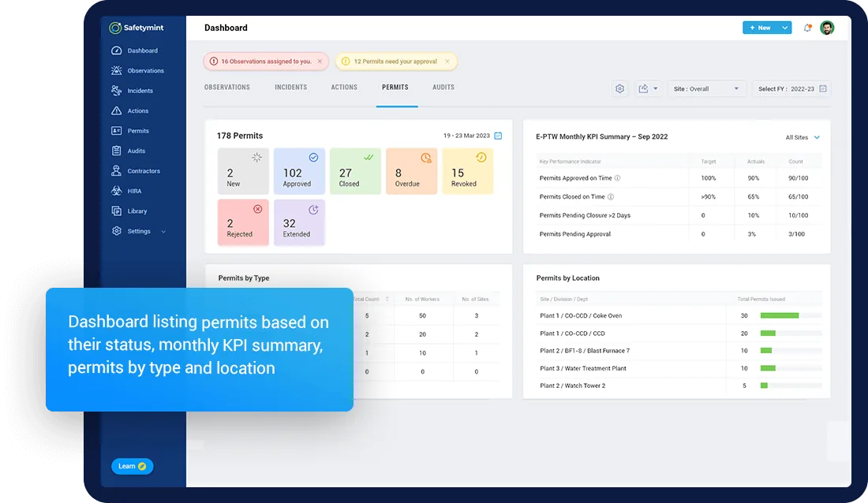This screenshot has width=868, height=503.
Task: Open the Select FY calendar icon
Action: tap(822, 88)
